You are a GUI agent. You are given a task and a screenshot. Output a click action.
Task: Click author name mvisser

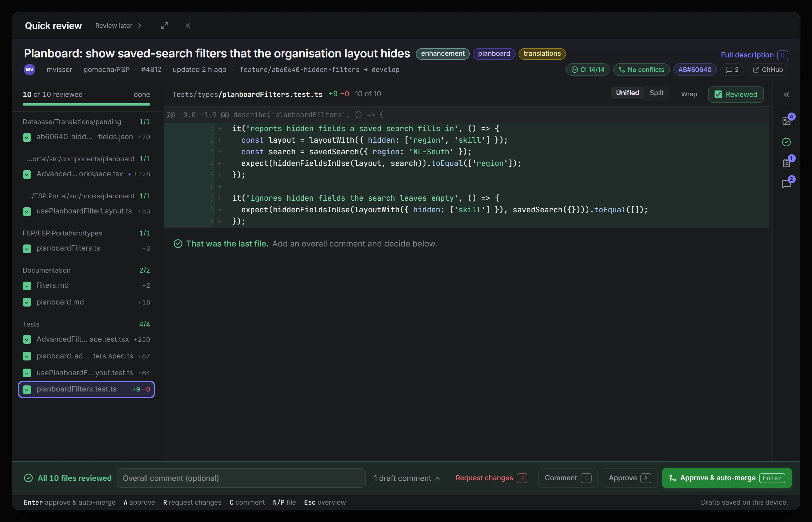(x=59, y=70)
